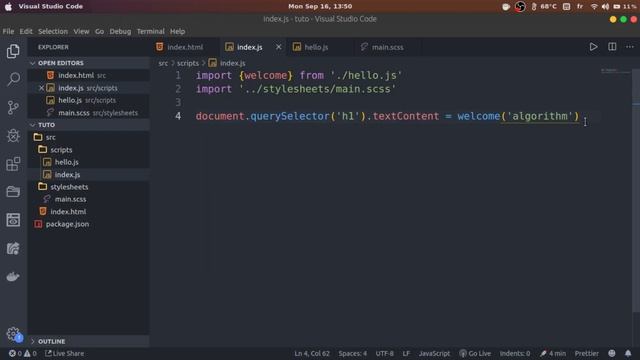The width and height of the screenshot is (640, 360).
Task: Open the Docker whale view
Action: point(13,276)
